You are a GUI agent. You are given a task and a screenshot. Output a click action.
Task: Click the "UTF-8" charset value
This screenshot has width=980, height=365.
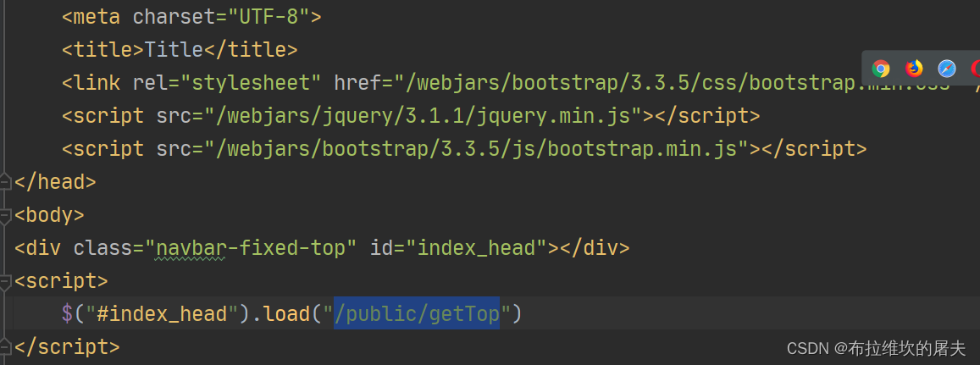(x=269, y=17)
